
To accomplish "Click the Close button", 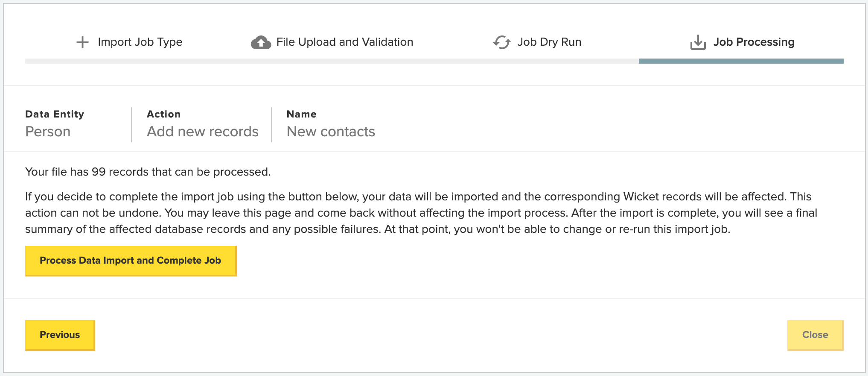I will click(x=815, y=335).
